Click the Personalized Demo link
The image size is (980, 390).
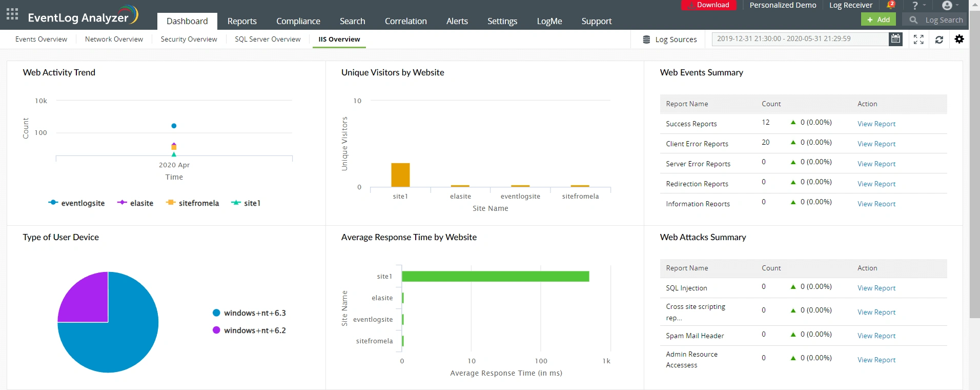click(783, 5)
